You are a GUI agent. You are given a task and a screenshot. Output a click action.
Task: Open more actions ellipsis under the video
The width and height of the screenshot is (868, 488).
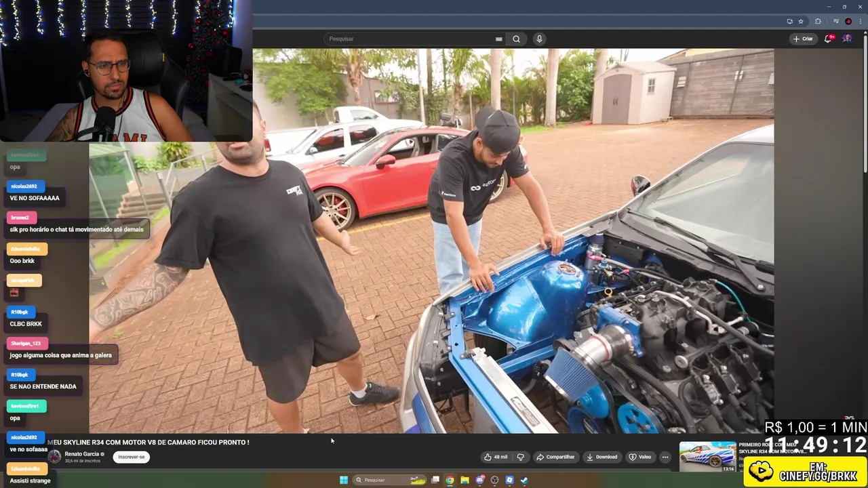[x=665, y=457]
